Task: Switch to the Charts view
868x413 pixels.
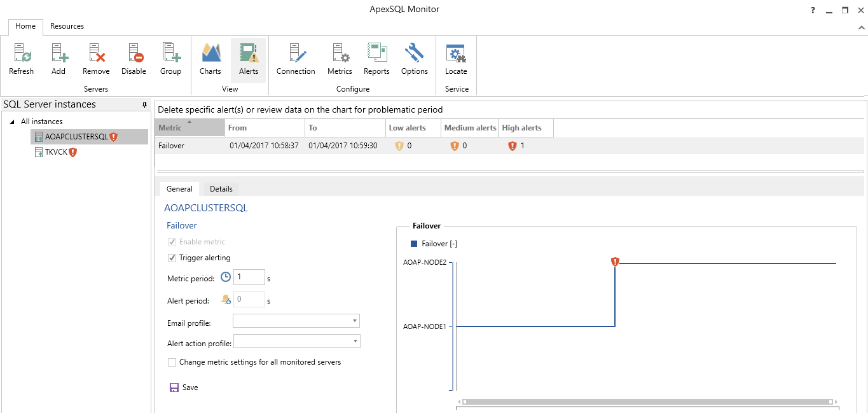Action: pos(210,59)
